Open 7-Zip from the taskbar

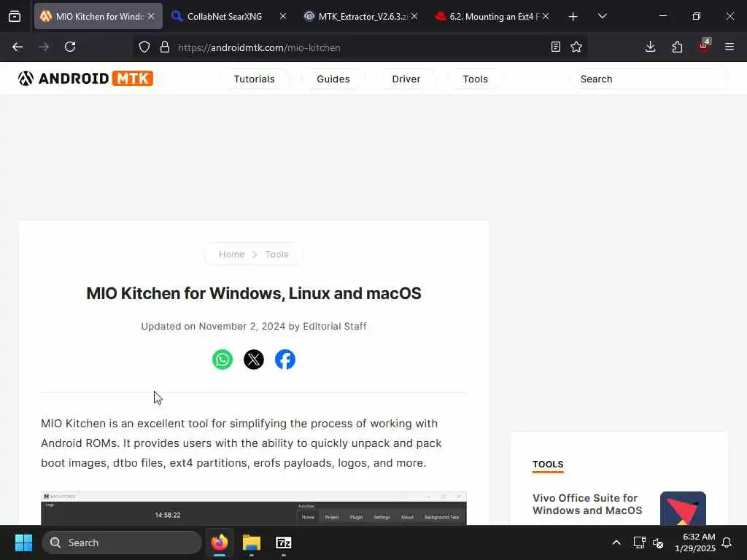tap(284, 542)
